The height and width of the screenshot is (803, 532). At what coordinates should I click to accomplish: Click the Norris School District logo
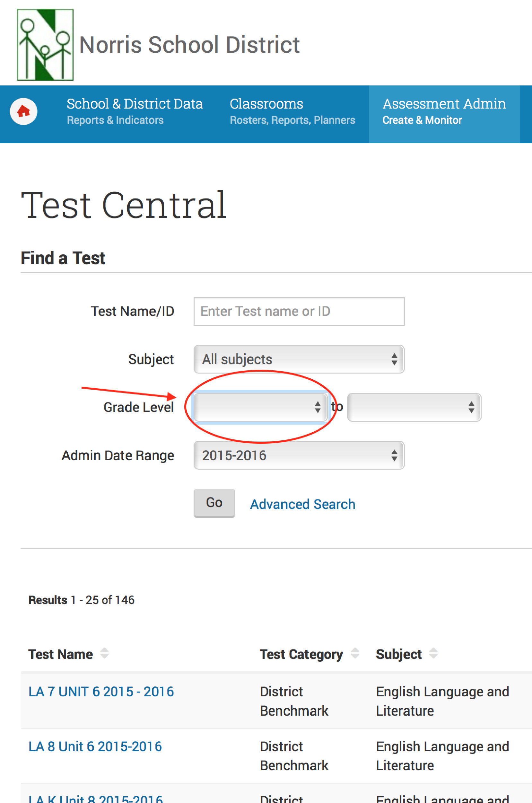(45, 44)
